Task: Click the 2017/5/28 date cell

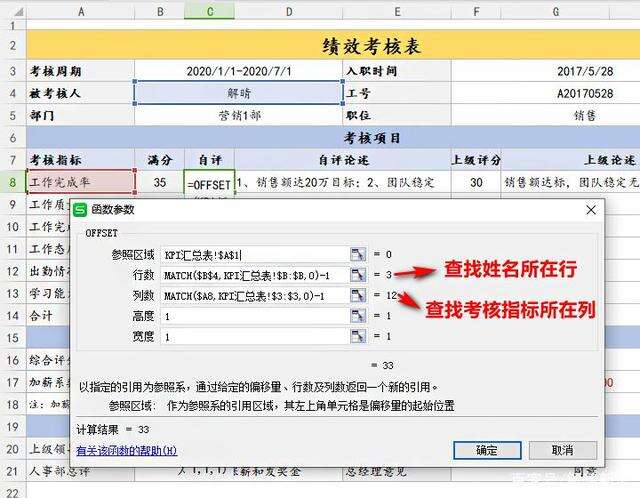Action: (546, 71)
